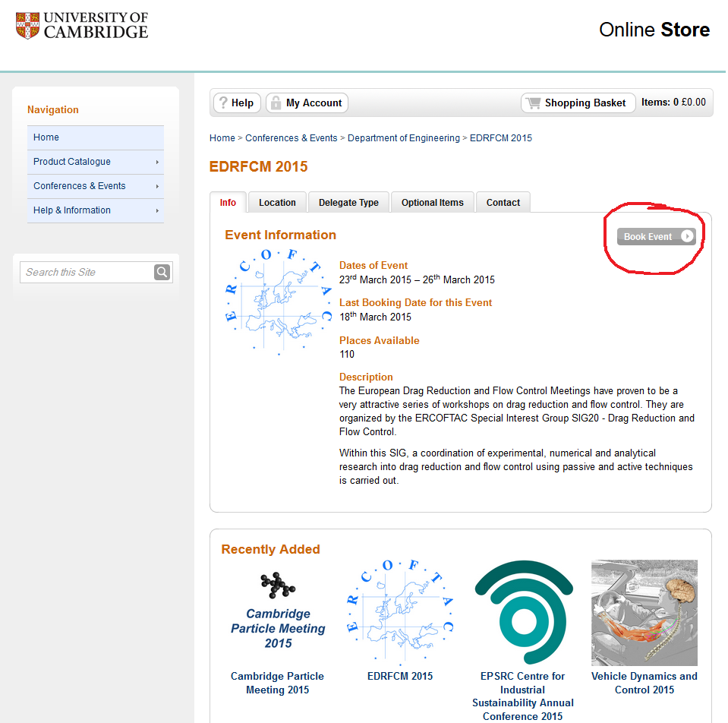Open the Cambridge Particle Meeting 2015 caption link
728x723 pixels.
tap(278, 683)
